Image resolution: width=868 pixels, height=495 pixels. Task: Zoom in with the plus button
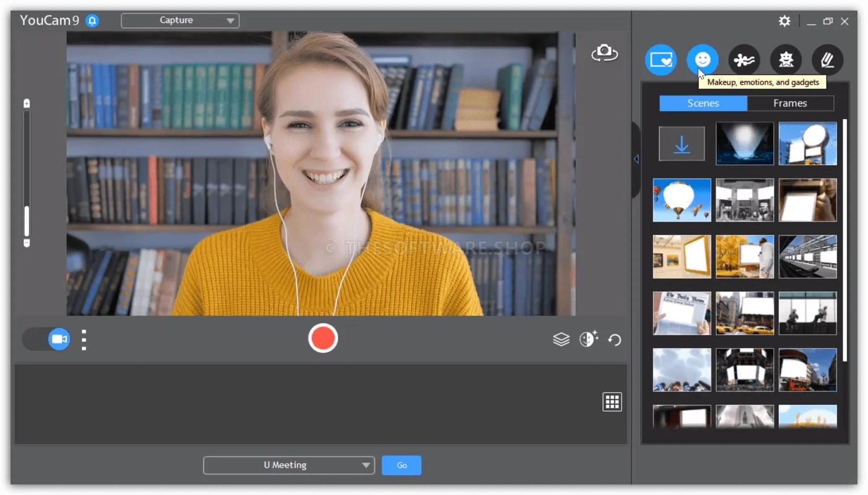tap(27, 103)
